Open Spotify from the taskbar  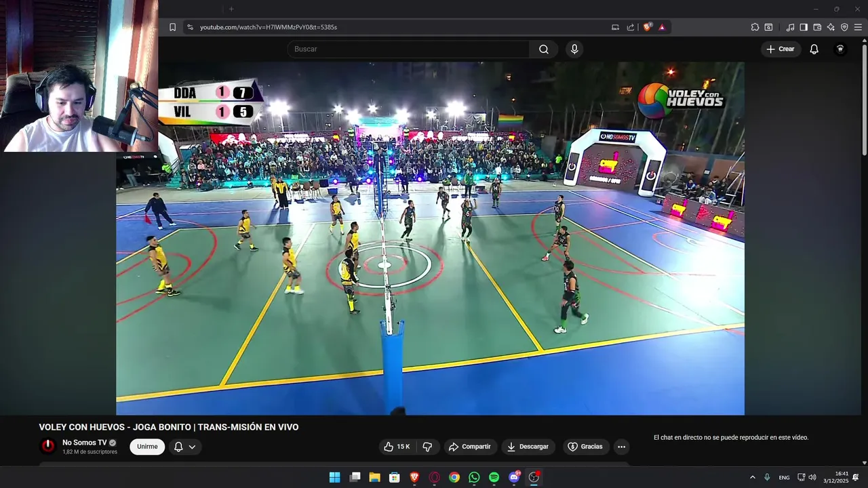click(494, 477)
